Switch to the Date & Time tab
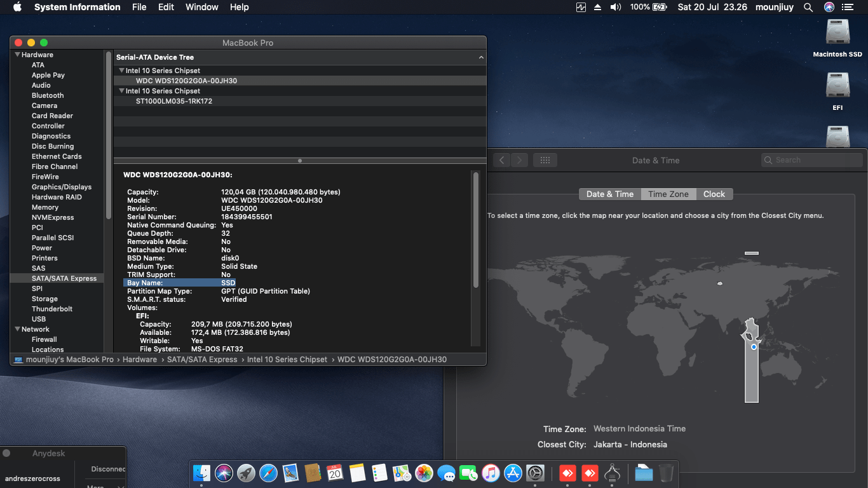868x488 pixels. coord(609,194)
